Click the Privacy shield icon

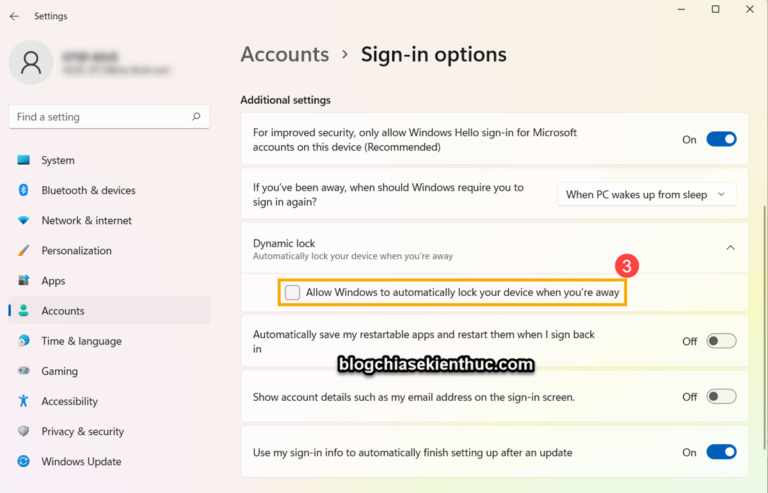click(23, 431)
